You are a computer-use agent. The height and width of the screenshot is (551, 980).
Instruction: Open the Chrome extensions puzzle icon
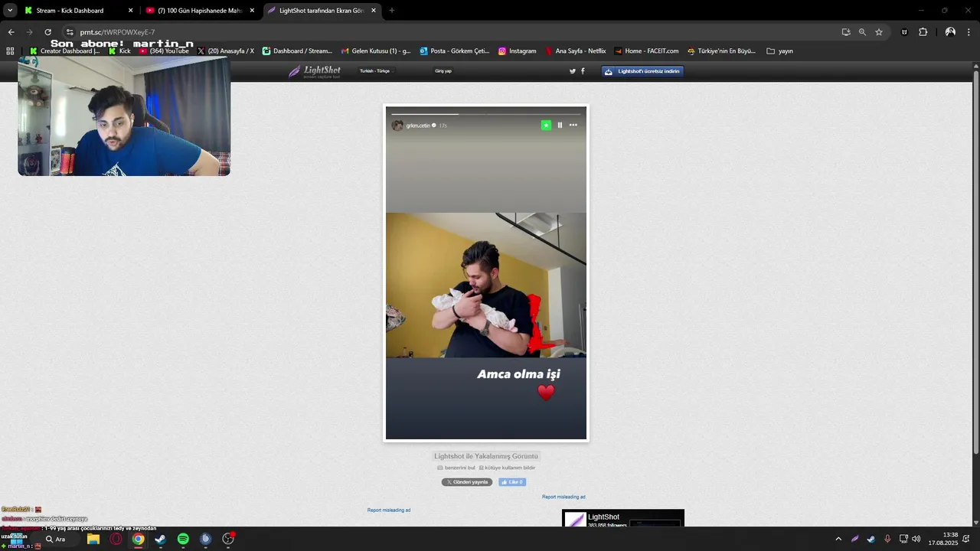pos(923,32)
